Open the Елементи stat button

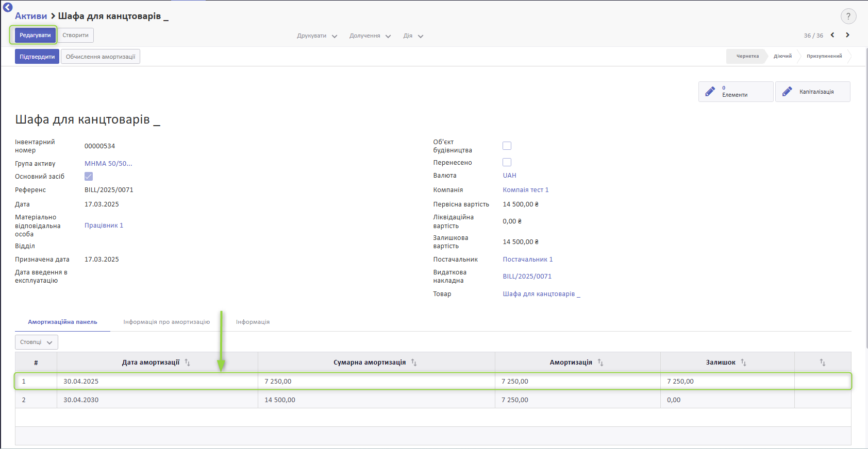pyautogui.click(x=736, y=92)
